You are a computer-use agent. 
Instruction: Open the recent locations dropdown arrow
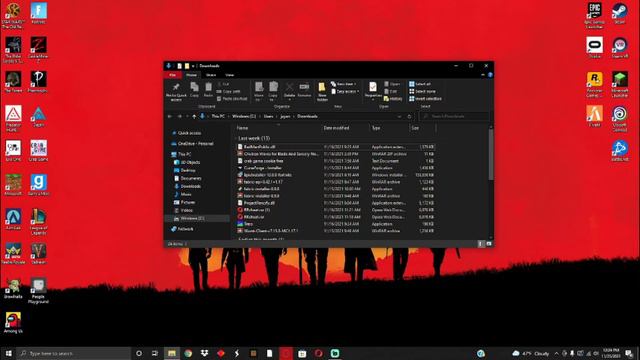click(x=187, y=116)
